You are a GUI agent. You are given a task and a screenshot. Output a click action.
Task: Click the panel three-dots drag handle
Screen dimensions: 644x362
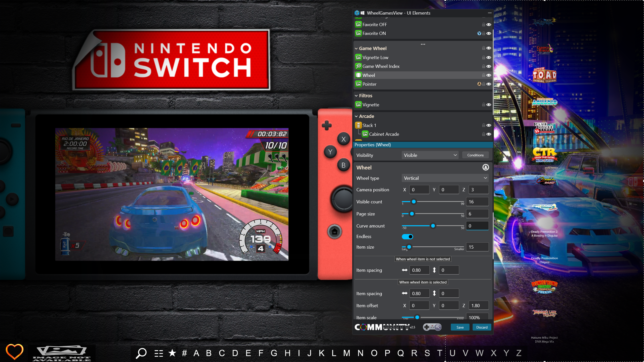coord(423,44)
